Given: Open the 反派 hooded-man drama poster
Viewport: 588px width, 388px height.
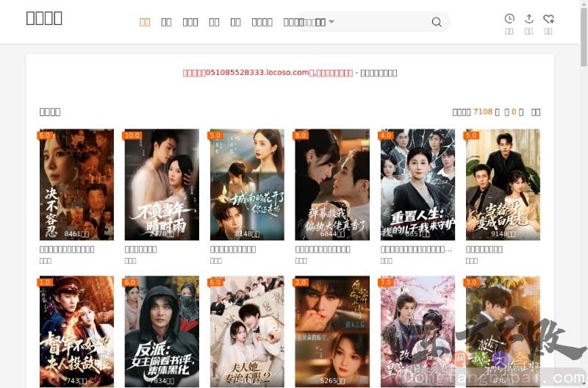Looking at the screenshot, I should point(162,331).
